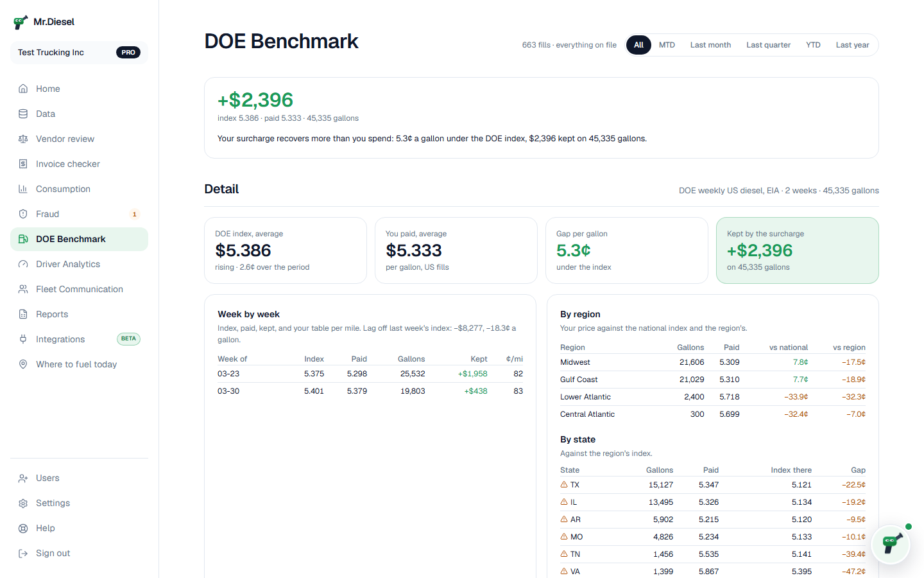Open the Test Trucking Inc account switcher
The height and width of the screenshot is (578, 924).
tap(79, 53)
